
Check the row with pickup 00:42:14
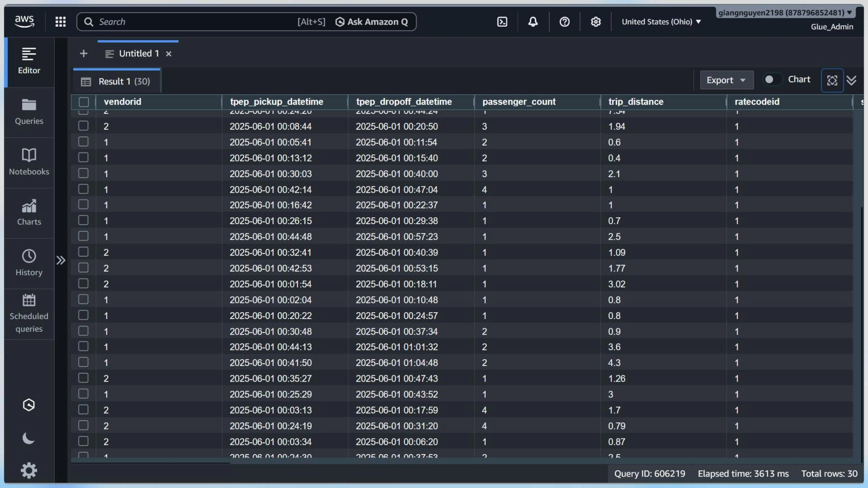click(x=83, y=189)
